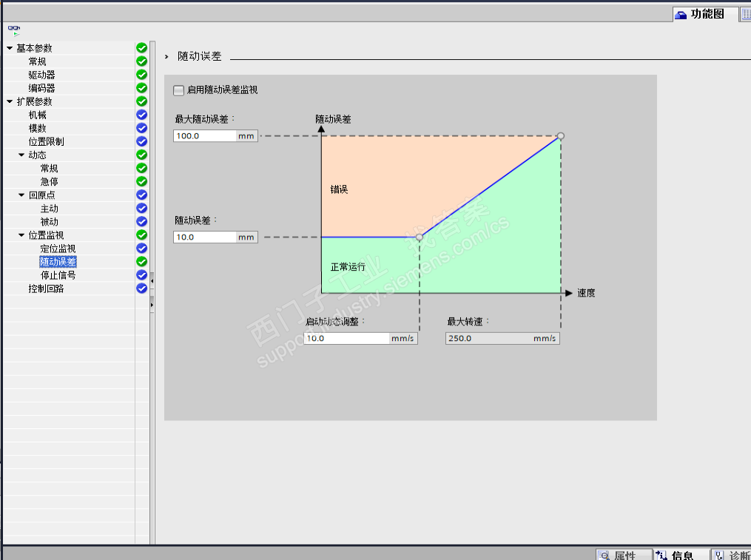The width and height of the screenshot is (751, 560).
Task: Click green status icon beside 扩展参数
Action: click(x=142, y=101)
